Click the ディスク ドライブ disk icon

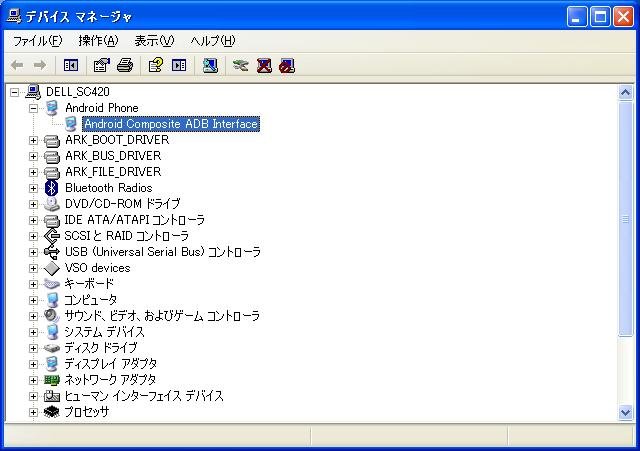point(52,348)
